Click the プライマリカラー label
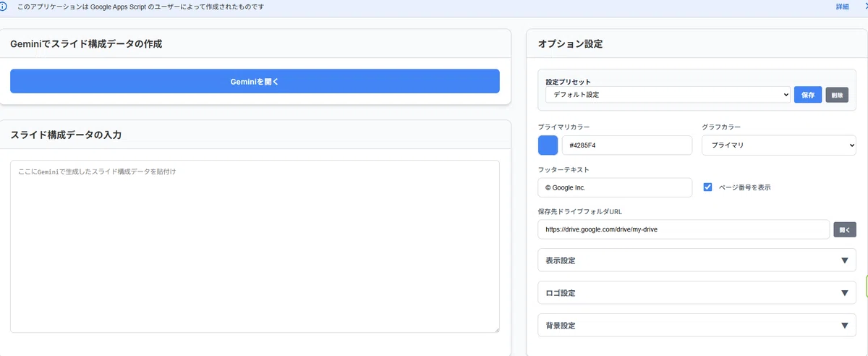The width and height of the screenshot is (868, 356). coord(563,127)
